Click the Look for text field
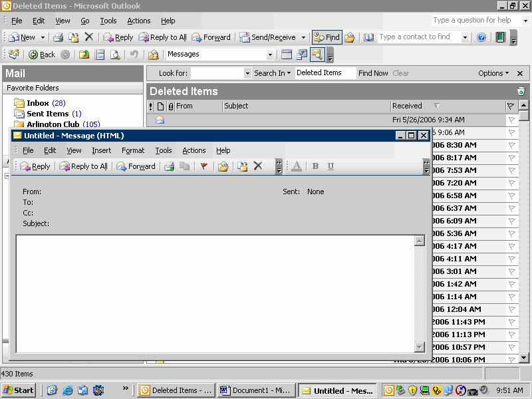 [217, 73]
